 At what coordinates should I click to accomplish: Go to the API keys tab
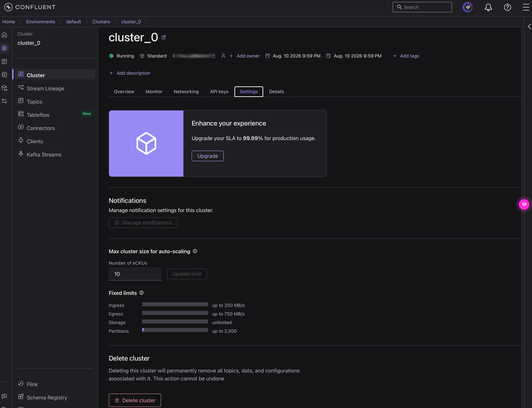coord(219,92)
